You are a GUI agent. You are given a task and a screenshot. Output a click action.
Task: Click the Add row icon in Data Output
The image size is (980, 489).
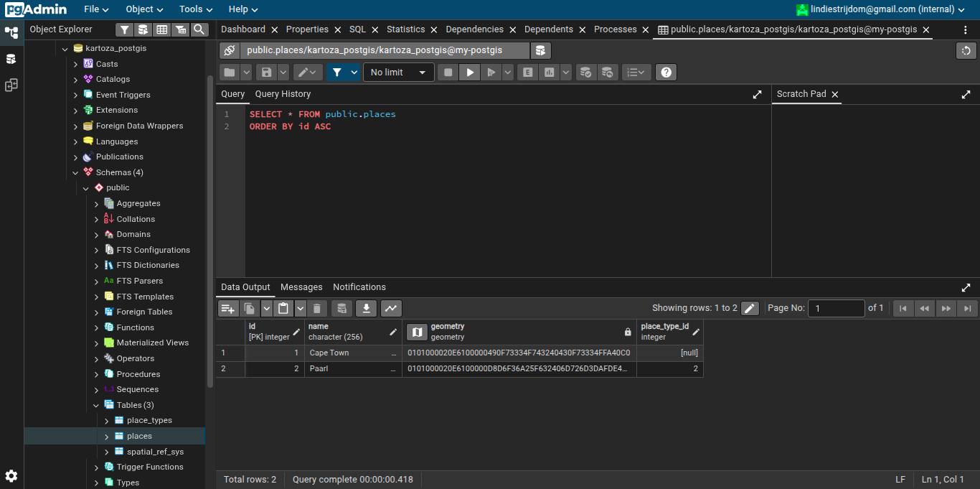[228, 309]
